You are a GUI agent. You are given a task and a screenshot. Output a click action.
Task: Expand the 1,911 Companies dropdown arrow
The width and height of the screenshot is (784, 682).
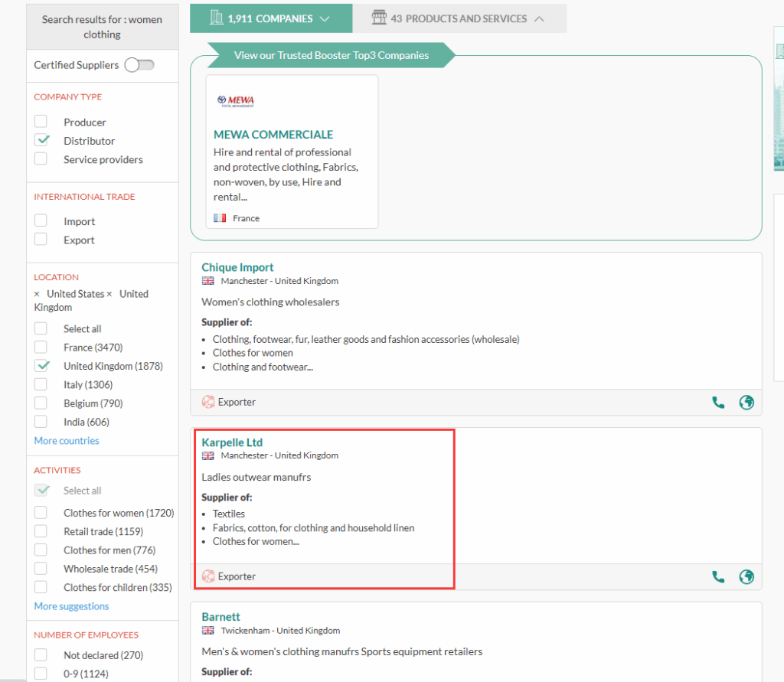[325, 18]
